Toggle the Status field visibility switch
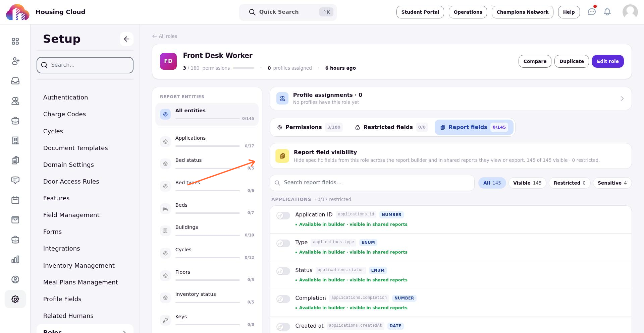The image size is (644, 333). [x=283, y=271]
